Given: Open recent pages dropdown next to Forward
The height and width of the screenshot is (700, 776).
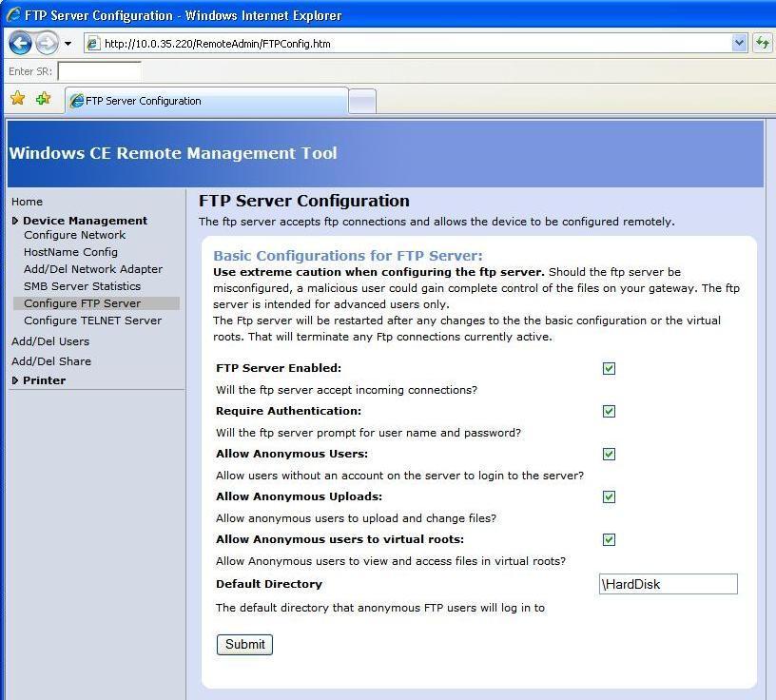Looking at the screenshot, I should click(68, 44).
